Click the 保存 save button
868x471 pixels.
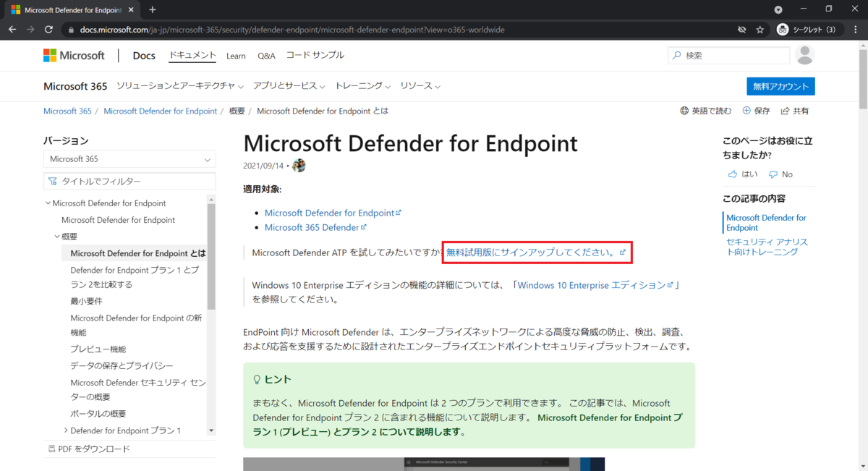(x=756, y=111)
